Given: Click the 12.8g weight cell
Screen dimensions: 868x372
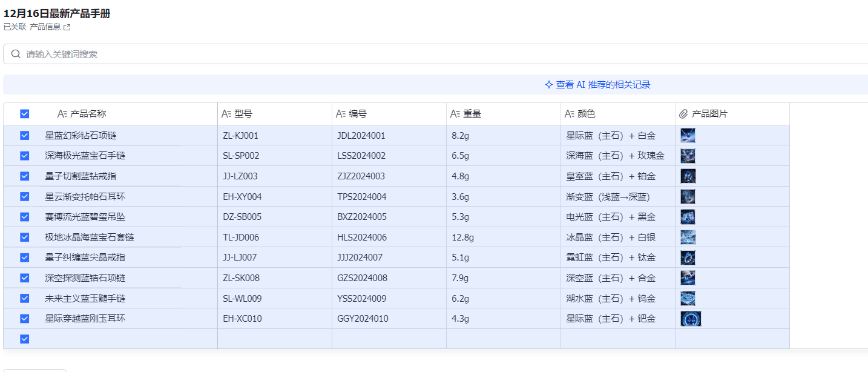Looking at the screenshot, I should coord(462,237).
